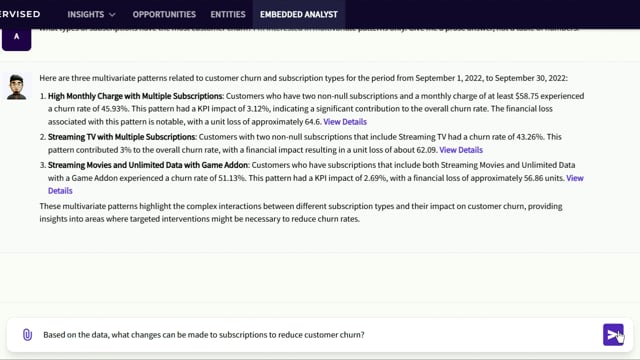The width and height of the screenshot is (640, 360).
Task: Click the partial product logo in the top bar
Action: 20,14
